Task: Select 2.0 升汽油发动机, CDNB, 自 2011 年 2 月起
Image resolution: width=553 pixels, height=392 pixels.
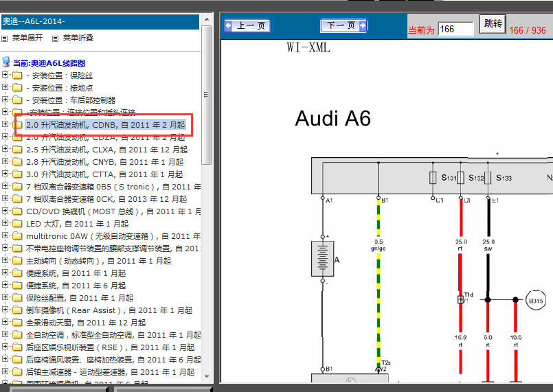Action: pyautogui.click(x=106, y=125)
